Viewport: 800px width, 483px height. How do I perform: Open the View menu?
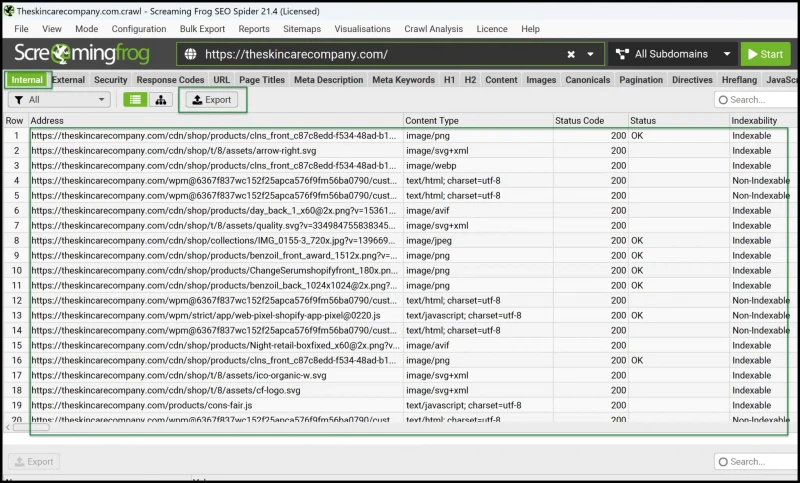(52, 29)
